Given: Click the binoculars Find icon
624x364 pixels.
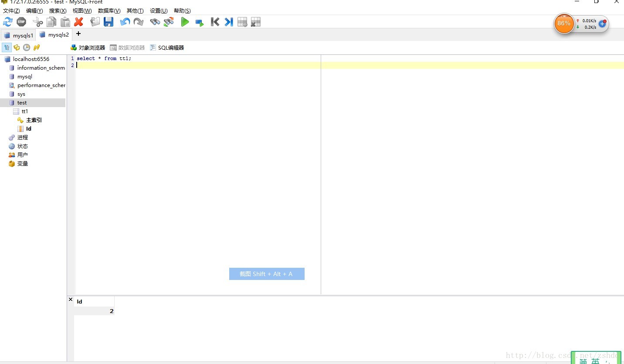Looking at the screenshot, I should (x=155, y=22).
